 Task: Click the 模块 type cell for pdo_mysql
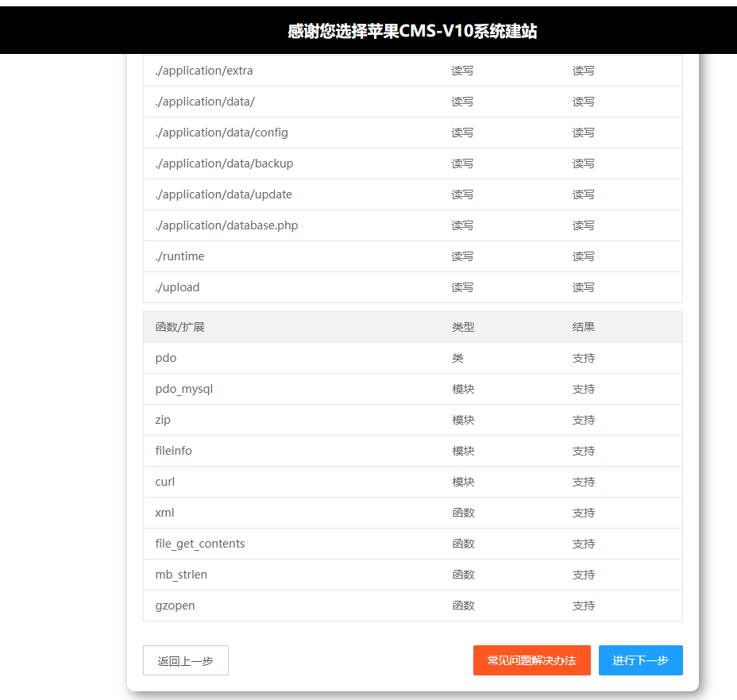tap(463, 390)
